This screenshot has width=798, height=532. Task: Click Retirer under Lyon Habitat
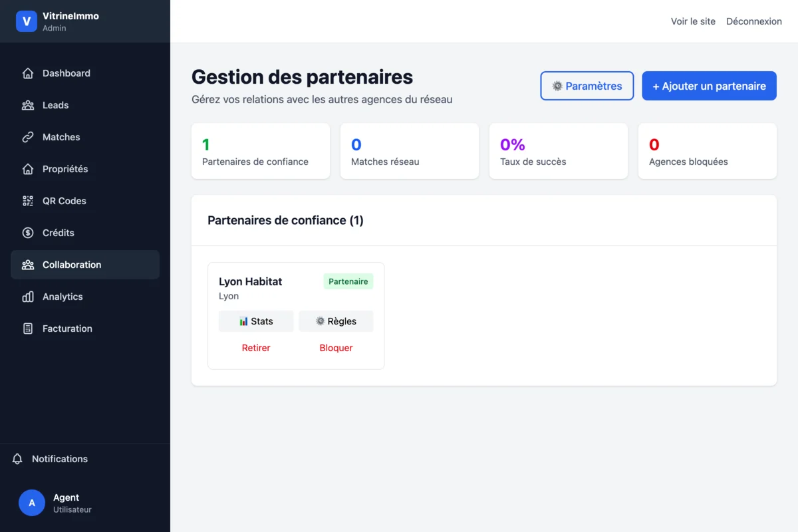point(256,348)
